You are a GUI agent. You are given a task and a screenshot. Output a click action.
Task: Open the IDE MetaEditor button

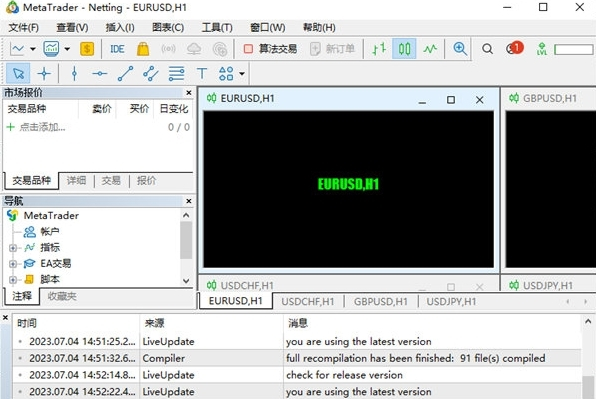pyautogui.click(x=117, y=49)
